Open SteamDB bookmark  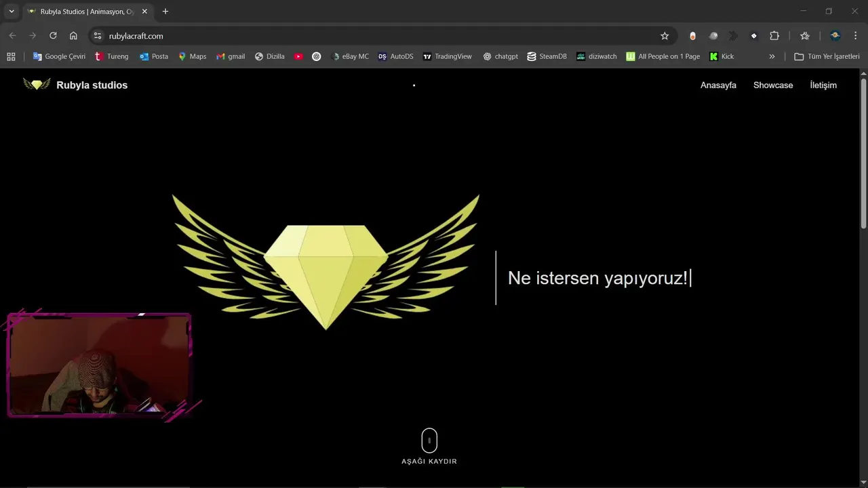[x=547, y=56]
